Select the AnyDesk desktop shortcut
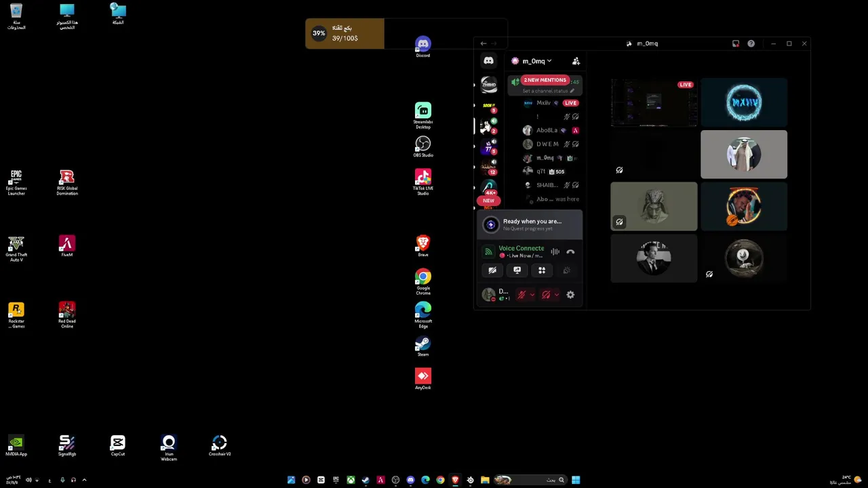This screenshot has height=488, width=868. click(x=423, y=379)
